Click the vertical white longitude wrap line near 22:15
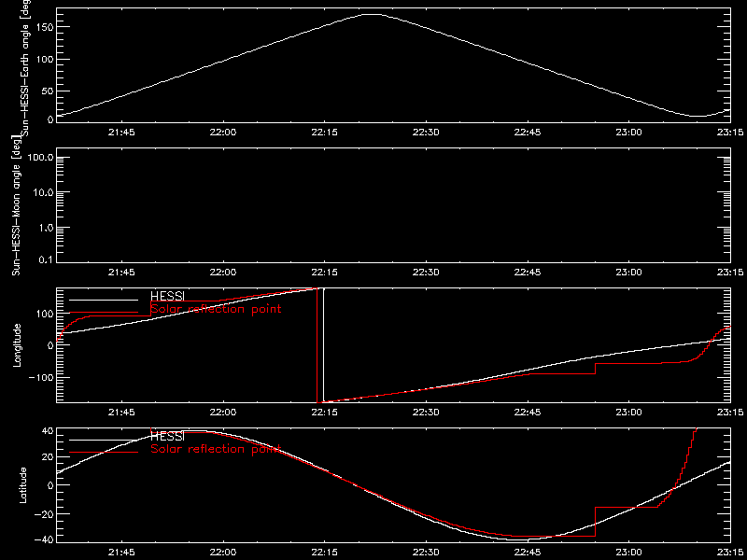The image size is (747, 560). (x=323, y=345)
